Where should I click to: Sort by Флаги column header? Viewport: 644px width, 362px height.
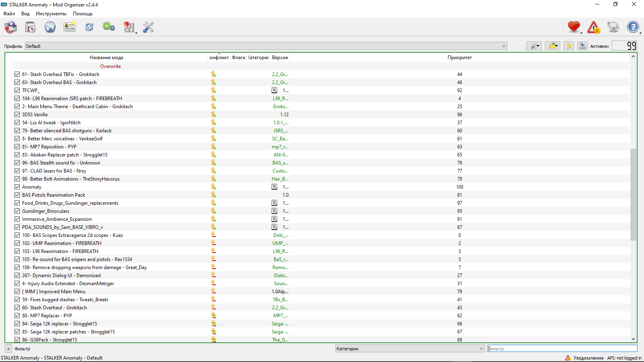click(239, 58)
